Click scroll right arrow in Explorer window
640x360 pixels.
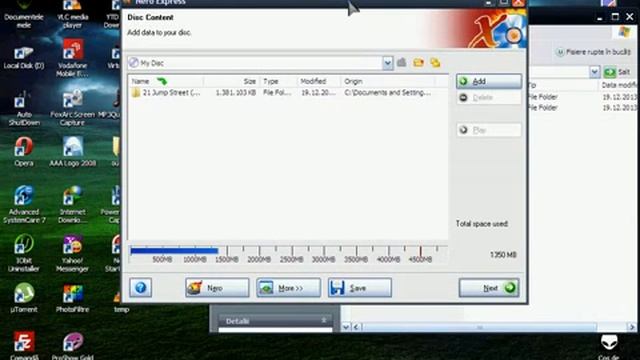coord(632,327)
